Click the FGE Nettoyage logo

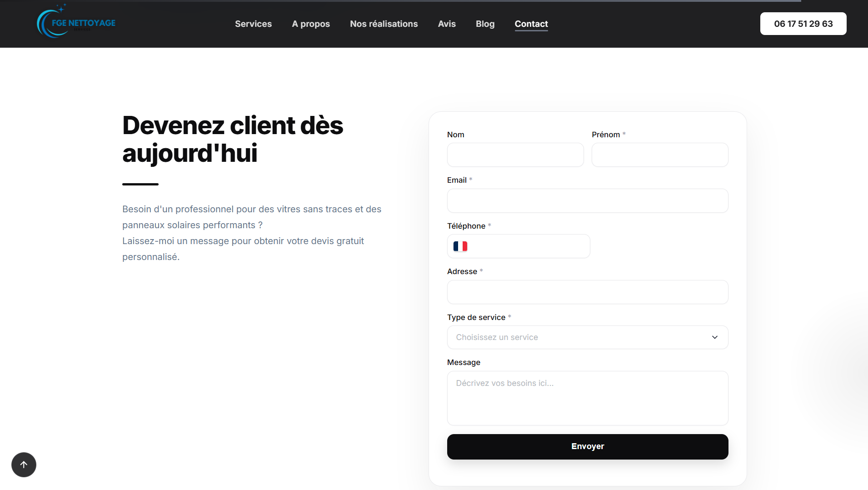(x=76, y=21)
